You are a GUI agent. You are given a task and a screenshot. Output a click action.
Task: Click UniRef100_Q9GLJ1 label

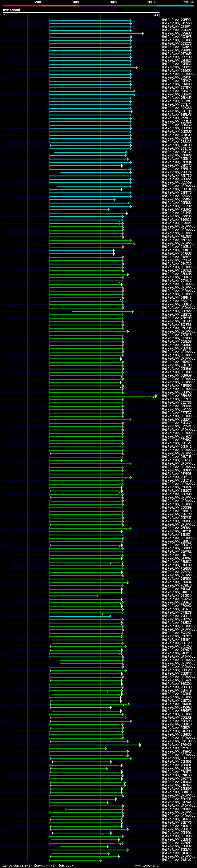pos(177,616)
